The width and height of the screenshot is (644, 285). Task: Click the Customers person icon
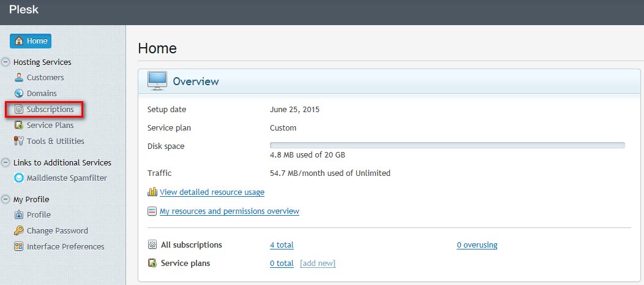click(x=19, y=78)
